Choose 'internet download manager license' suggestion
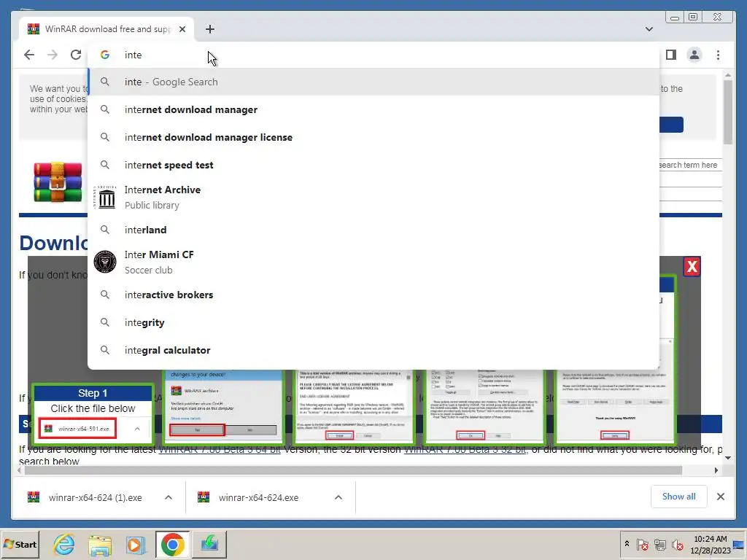Viewport: 747px width, 560px height. (x=374, y=137)
